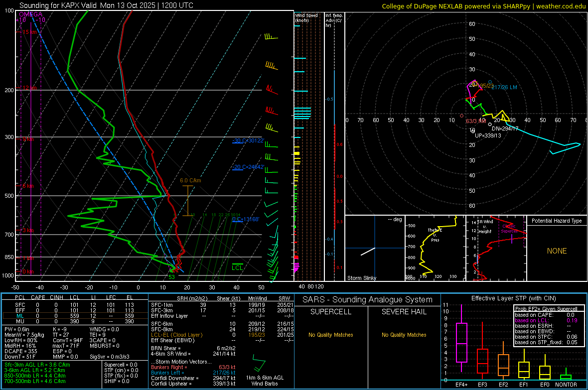Click the 'Theta-E v. Pres' inset label
588x390 pixels.
435,235
